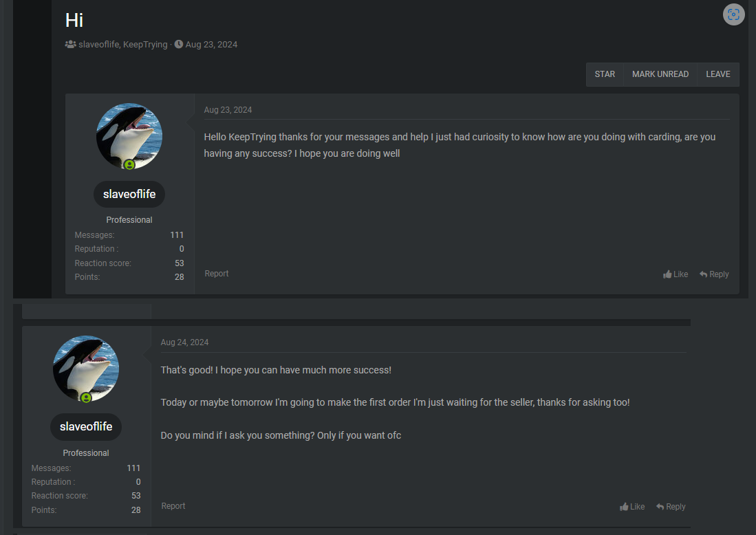Click the clock icon beside Aug 23, 2024
Viewport: 756px width, 535px height.
pos(179,45)
